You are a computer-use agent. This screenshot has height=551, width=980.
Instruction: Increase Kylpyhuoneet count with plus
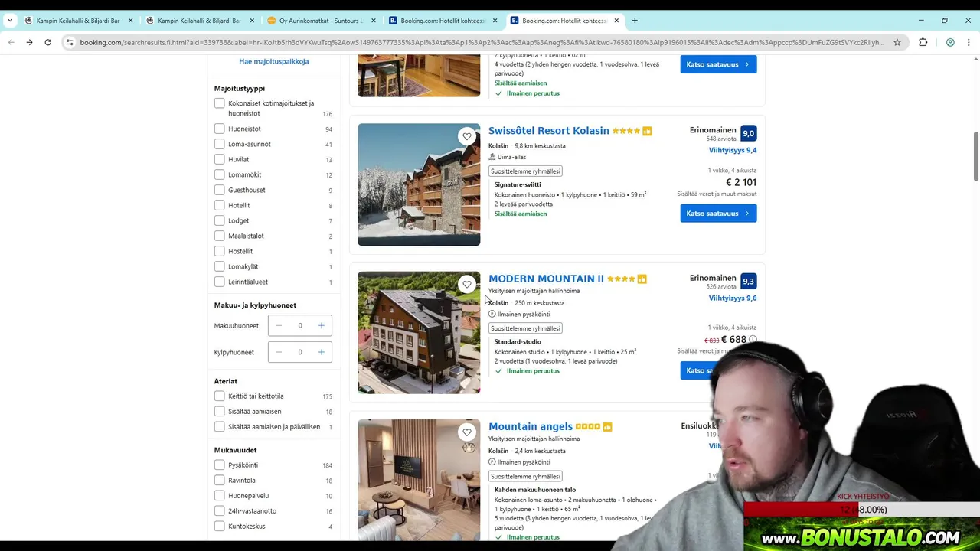tap(322, 352)
